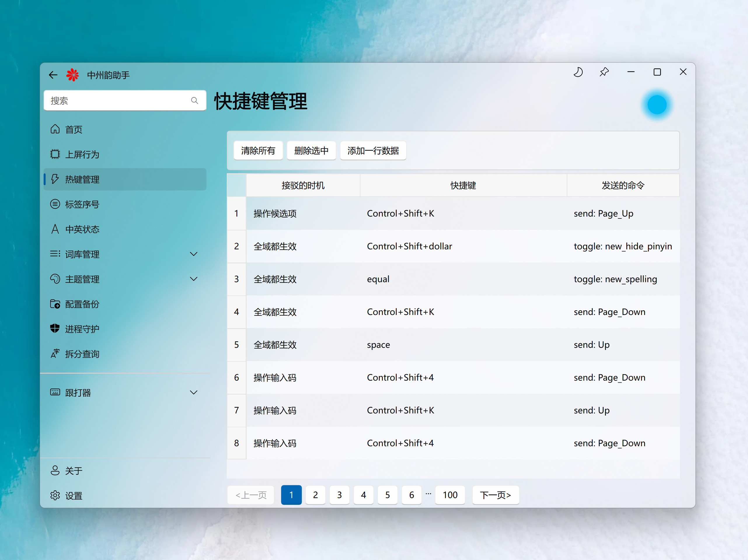Open 标签序号 in the sidebar

pos(82,204)
